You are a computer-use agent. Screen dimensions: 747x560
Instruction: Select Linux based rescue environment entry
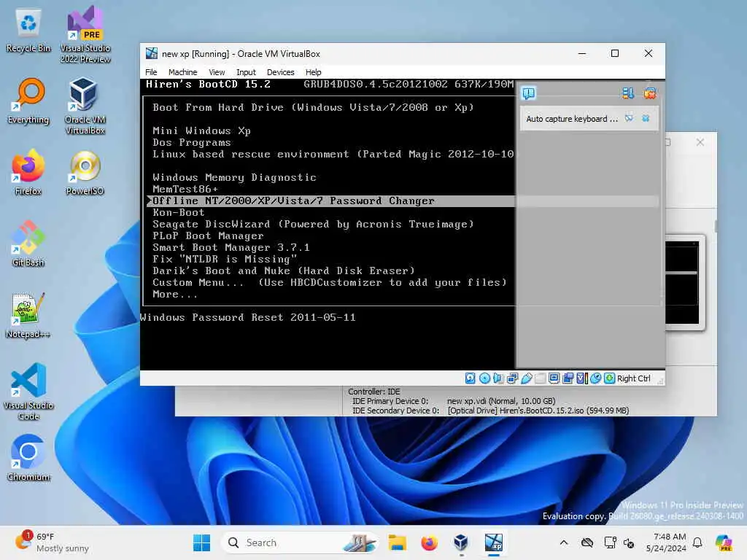333,154
